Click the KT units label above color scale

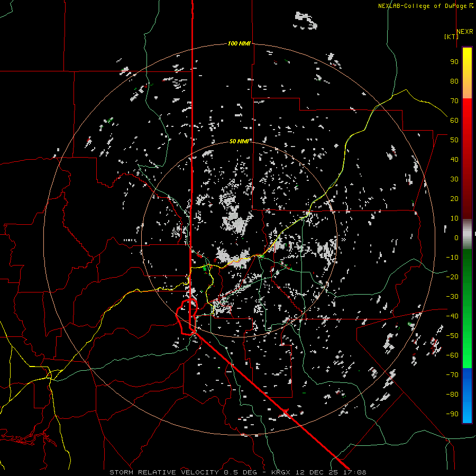[x=451, y=36]
